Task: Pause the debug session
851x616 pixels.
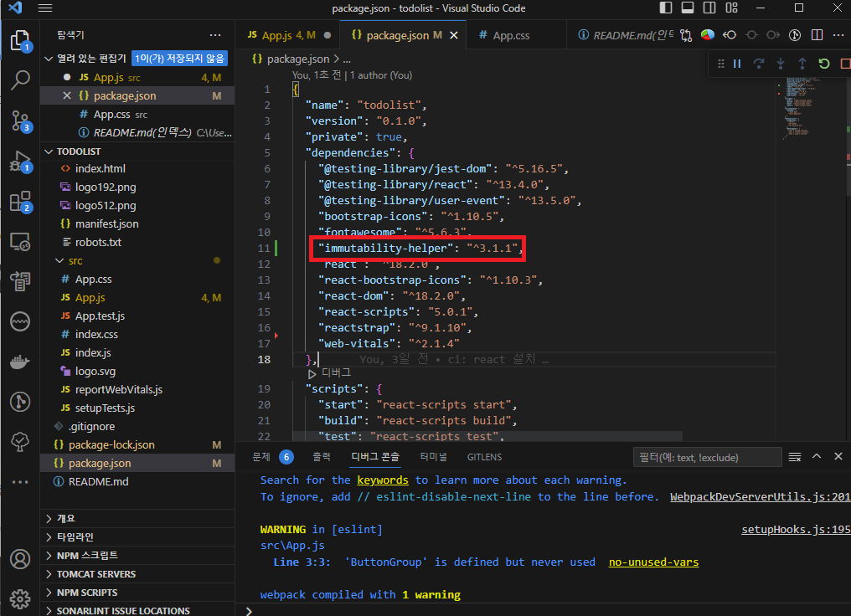Action: (x=737, y=64)
